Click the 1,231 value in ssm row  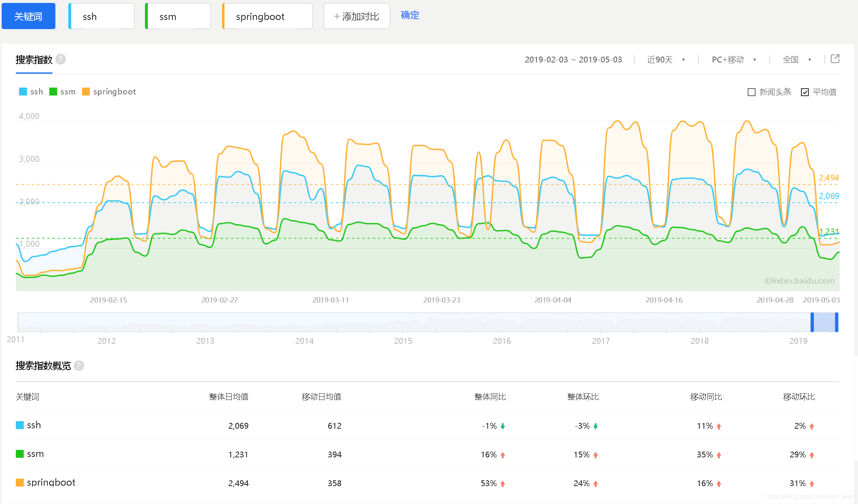click(238, 454)
